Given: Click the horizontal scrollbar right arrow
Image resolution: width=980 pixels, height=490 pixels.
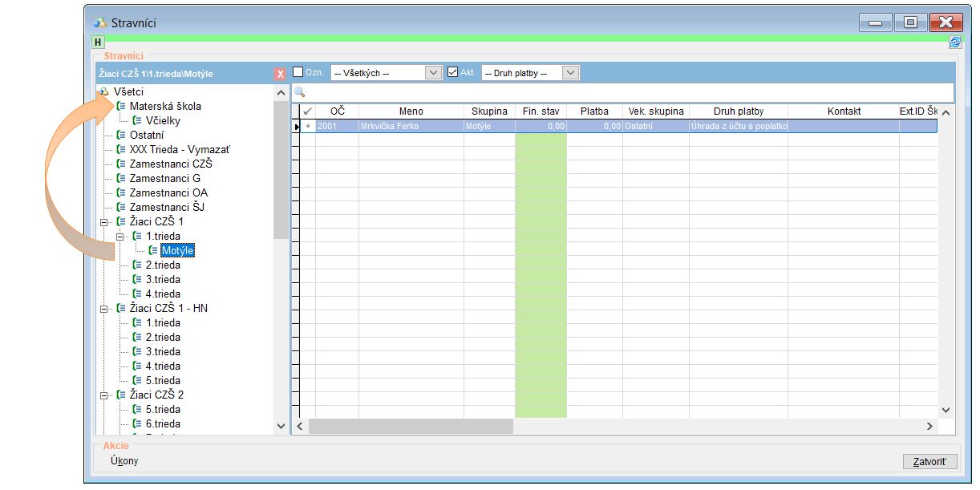Looking at the screenshot, I should (x=929, y=427).
